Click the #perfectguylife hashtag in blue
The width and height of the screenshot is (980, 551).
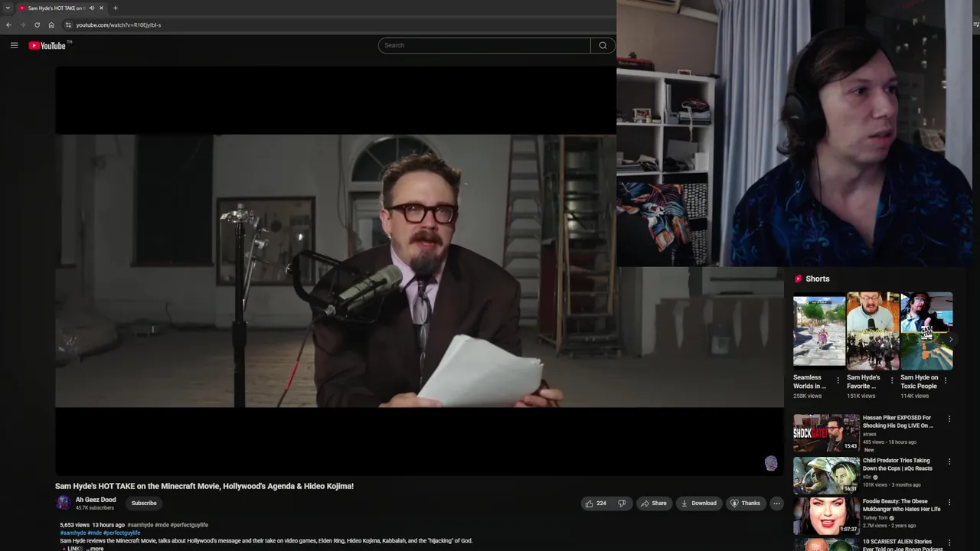coord(122,533)
